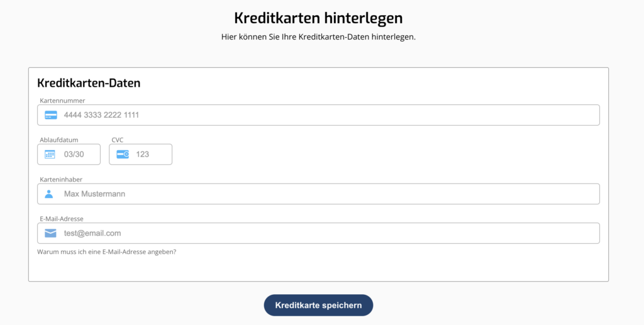The height and width of the screenshot is (325, 644).
Task: Click the CVC card icon
Action: point(123,154)
